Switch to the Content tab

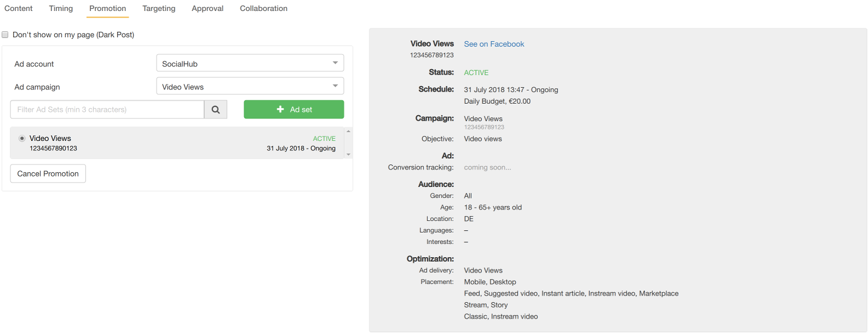click(x=19, y=8)
